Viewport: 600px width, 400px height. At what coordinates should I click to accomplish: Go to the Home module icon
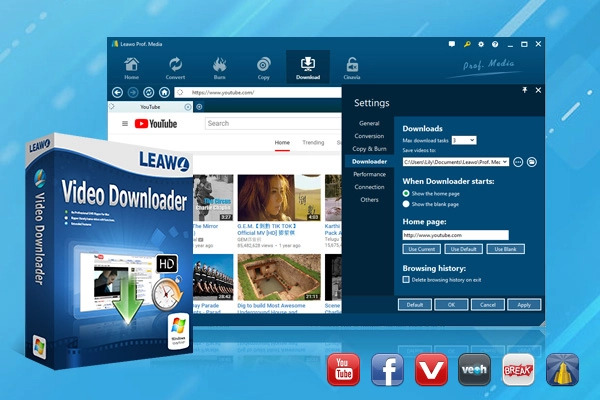(131, 65)
